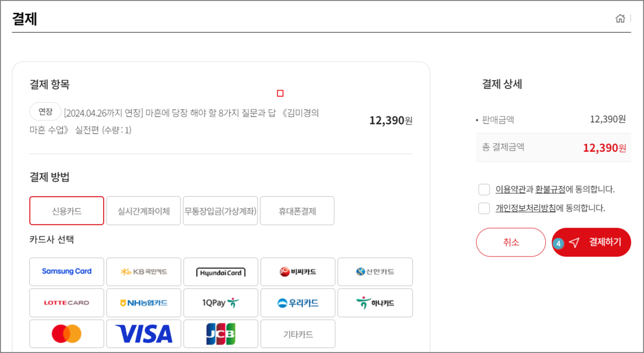
Task: Agree to terms and refund policy checkbox
Action: click(x=484, y=189)
